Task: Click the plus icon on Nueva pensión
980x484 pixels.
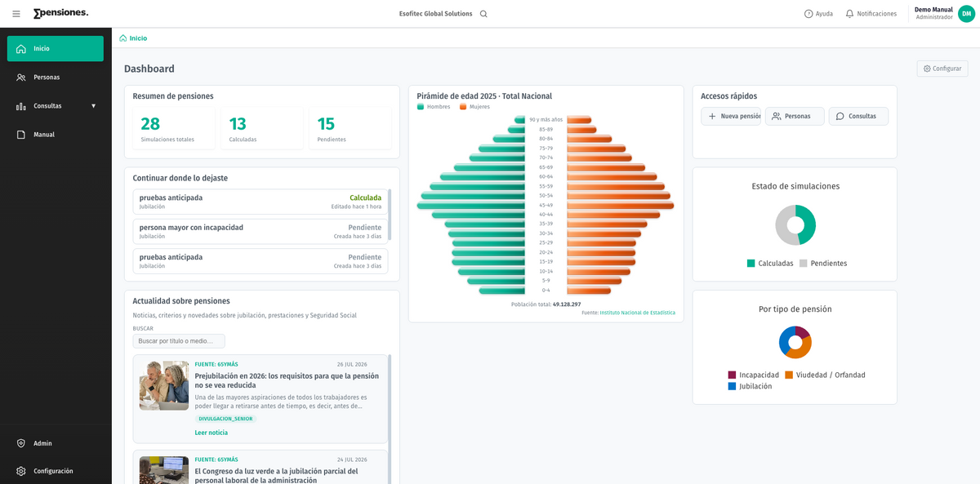Action: [712, 116]
